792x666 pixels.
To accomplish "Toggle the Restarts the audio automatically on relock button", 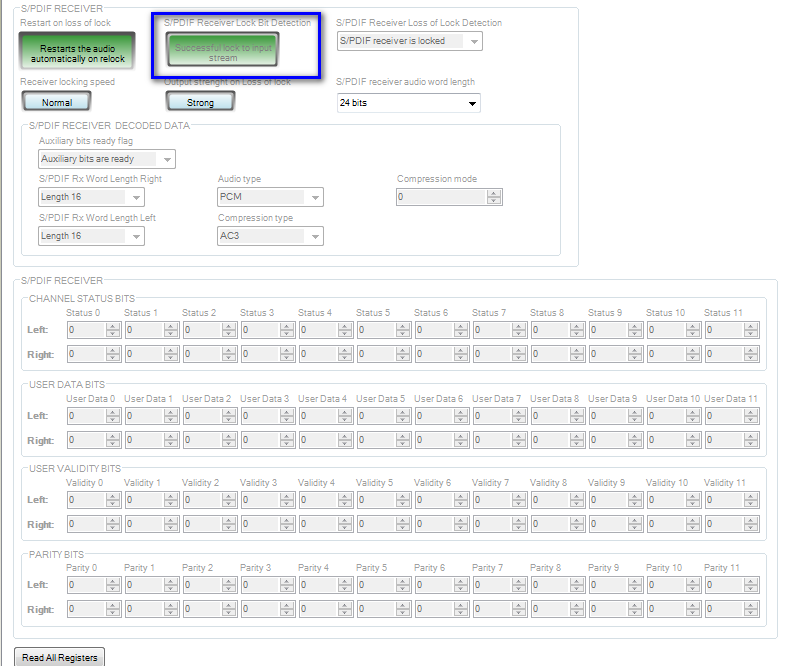I will (x=77, y=50).
